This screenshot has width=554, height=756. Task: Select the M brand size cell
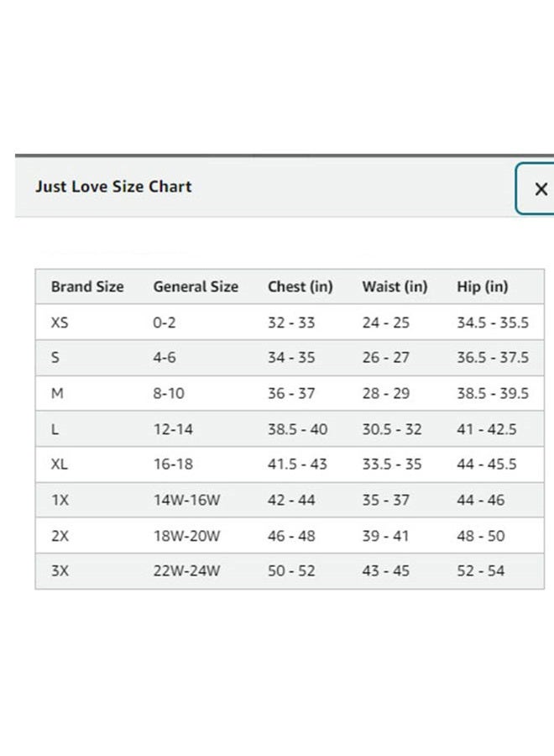click(x=57, y=393)
